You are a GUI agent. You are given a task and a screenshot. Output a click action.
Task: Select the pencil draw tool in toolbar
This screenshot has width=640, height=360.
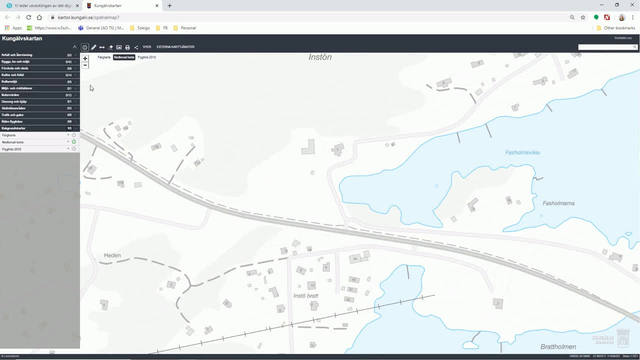click(93, 47)
